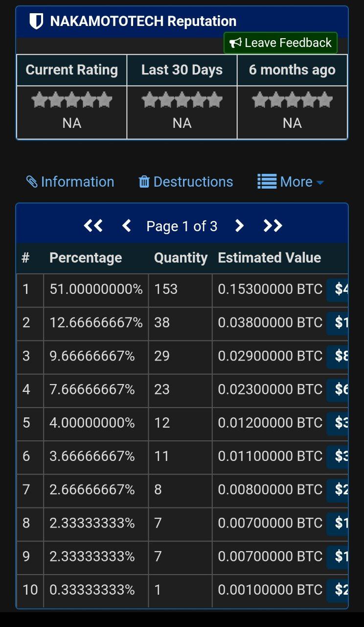Click the 6 months ago column header
This screenshot has width=364, height=627.
point(292,70)
